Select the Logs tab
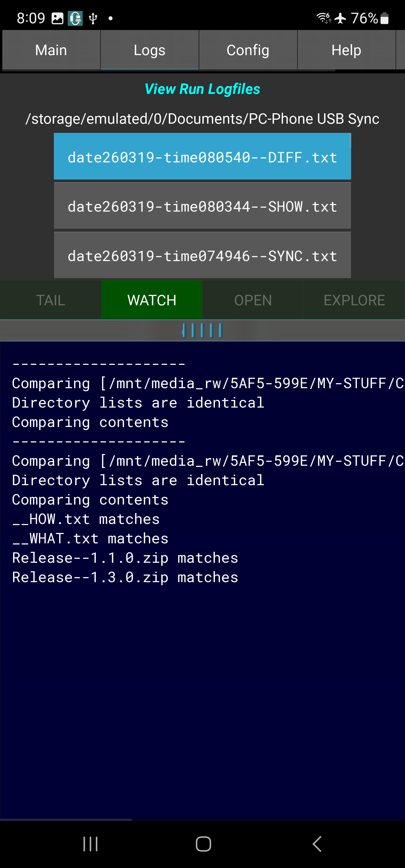This screenshot has width=405, height=868. pos(149,50)
